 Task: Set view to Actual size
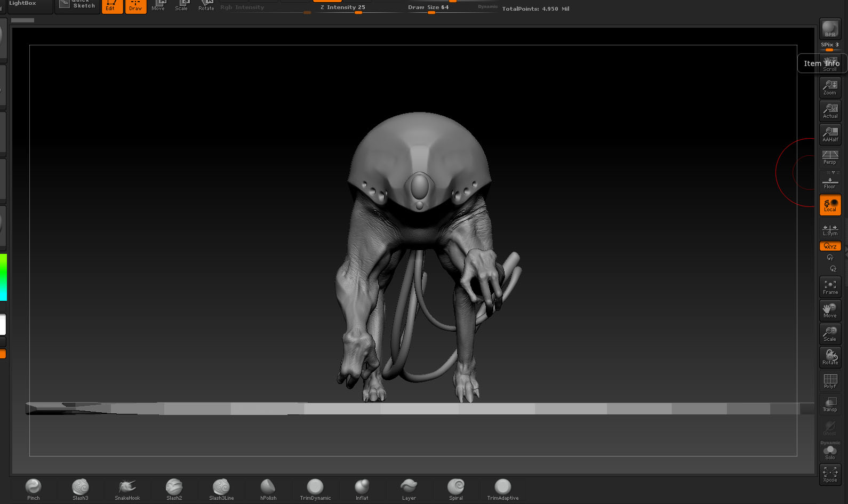pyautogui.click(x=830, y=111)
